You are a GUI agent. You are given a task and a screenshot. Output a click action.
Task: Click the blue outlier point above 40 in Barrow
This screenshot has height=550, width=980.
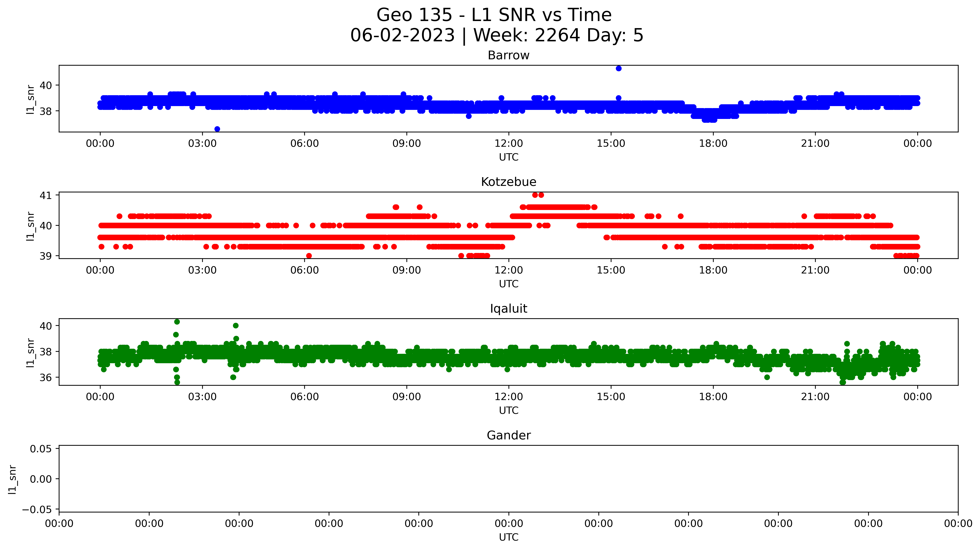[619, 69]
